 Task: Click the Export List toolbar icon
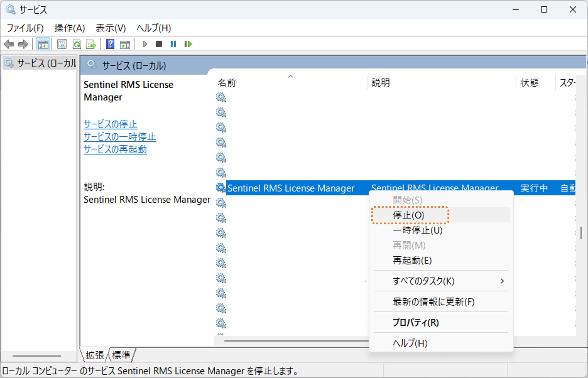[91, 44]
